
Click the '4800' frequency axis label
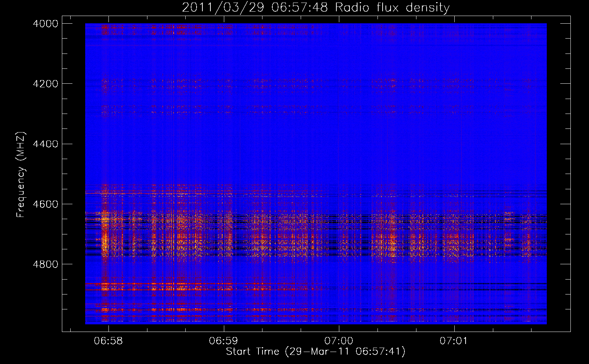click(46, 264)
